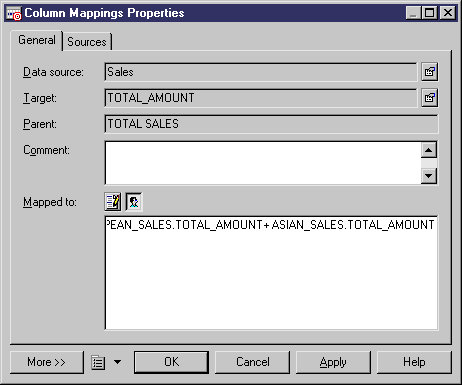Click the dialog title bar icon
This screenshot has width=462, height=385.
click(x=14, y=13)
